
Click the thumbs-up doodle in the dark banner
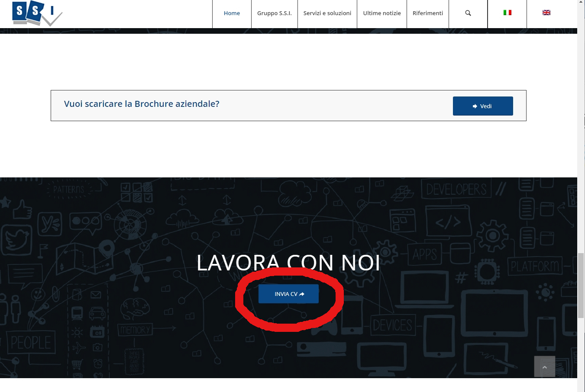pyautogui.click(x=23, y=210)
